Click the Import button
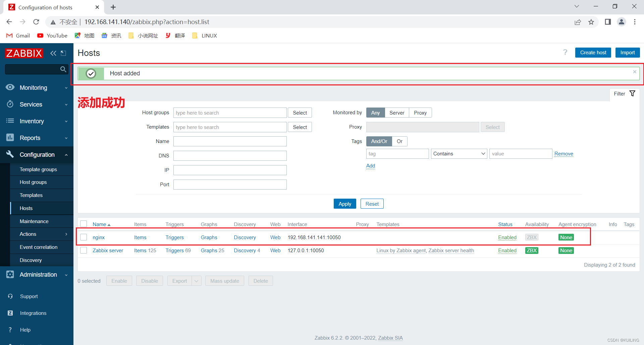 pos(628,53)
